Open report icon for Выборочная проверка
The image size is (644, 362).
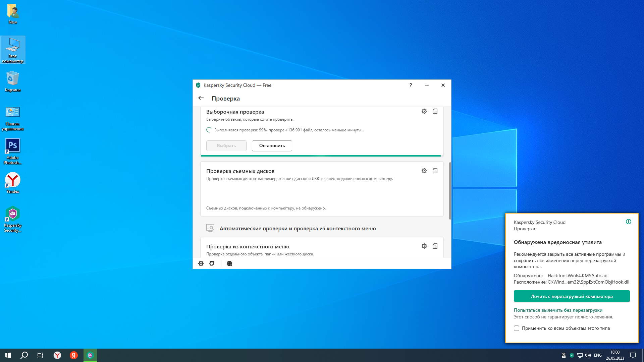point(435,111)
